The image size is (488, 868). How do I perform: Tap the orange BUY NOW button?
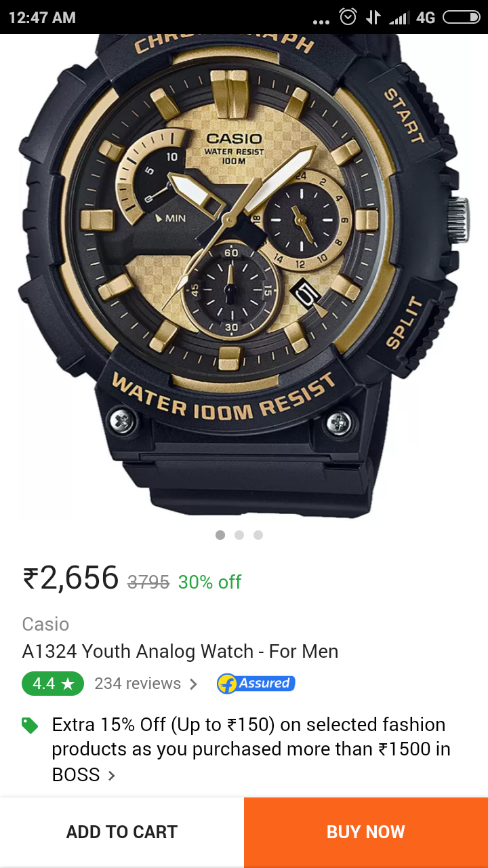(366, 832)
